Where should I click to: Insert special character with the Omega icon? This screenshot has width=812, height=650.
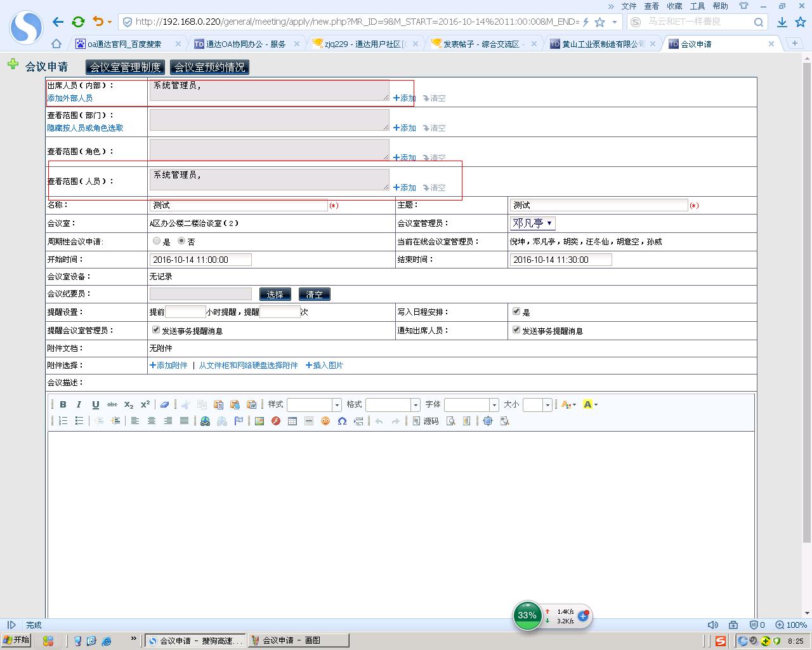tap(342, 421)
